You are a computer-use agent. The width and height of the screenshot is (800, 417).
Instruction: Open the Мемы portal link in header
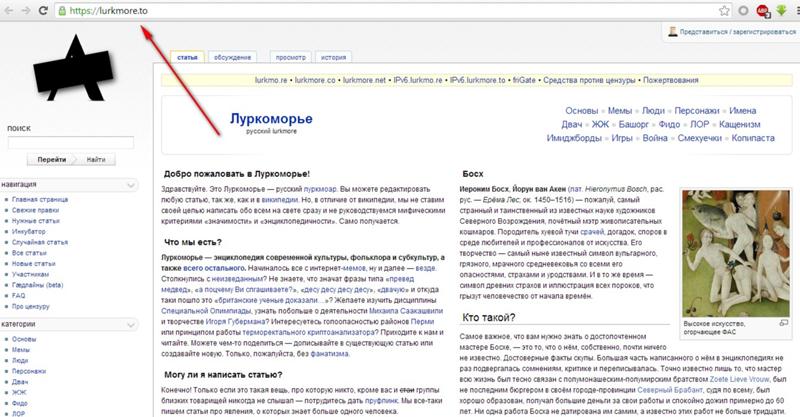pyautogui.click(x=619, y=111)
